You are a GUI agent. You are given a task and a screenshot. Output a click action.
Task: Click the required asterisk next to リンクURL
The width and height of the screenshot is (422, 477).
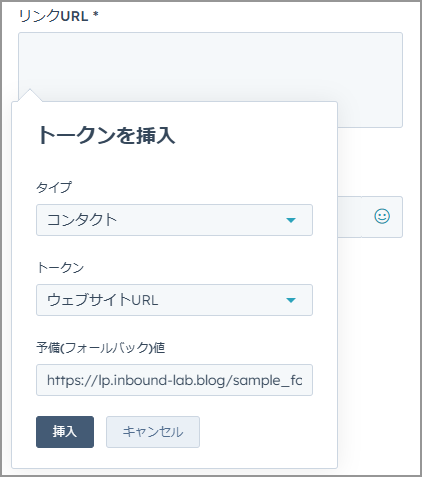96,14
